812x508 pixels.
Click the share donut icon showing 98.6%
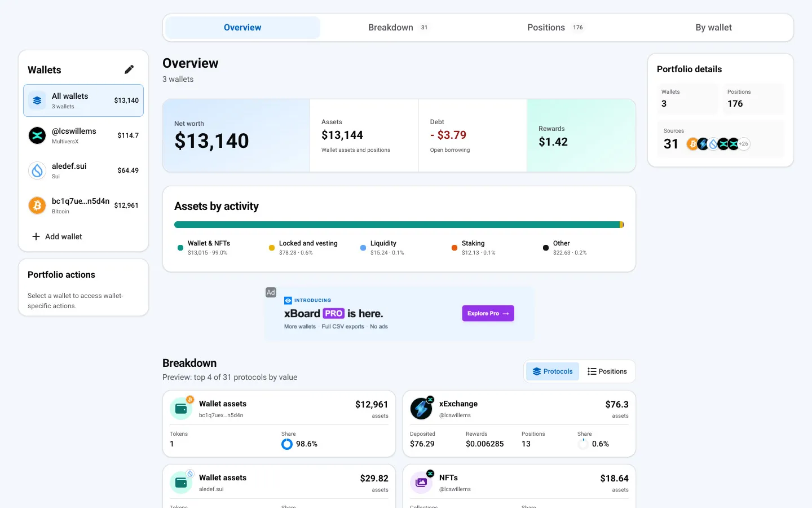[x=287, y=444]
